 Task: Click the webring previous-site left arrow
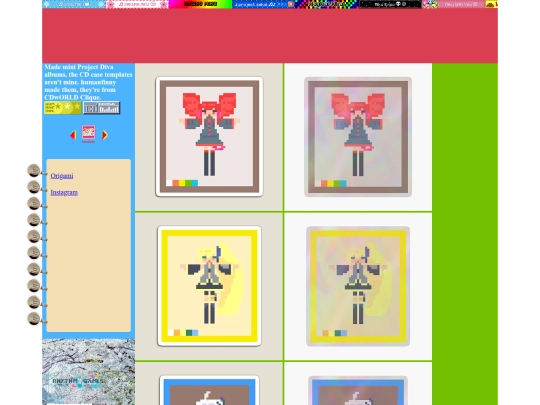tap(73, 135)
